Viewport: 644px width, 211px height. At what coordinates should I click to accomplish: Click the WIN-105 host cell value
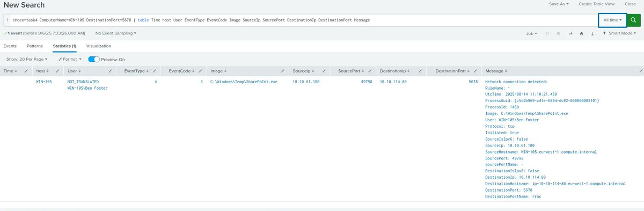tap(44, 82)
